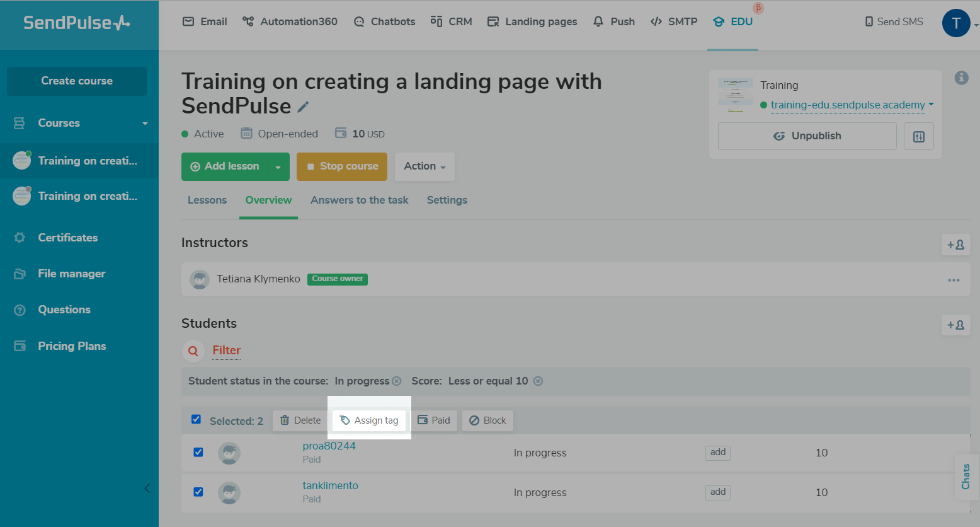980x527 pixels.
Task: Click the Unpublish button
Action: pos(807,136)
